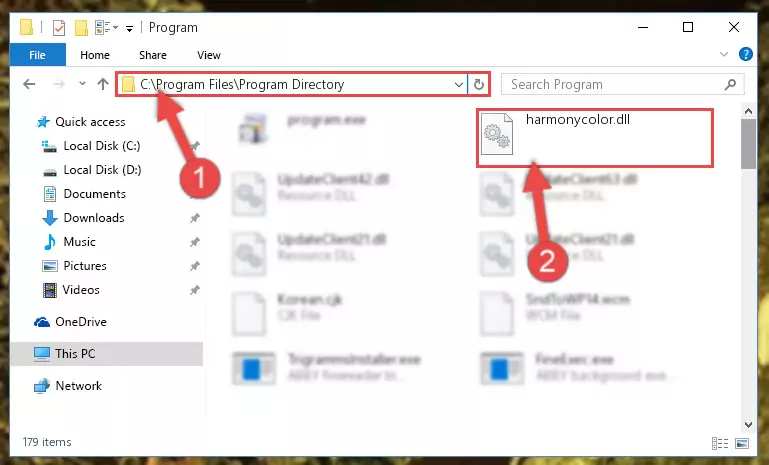
Task: Open the File ribbon tab
Action: point(37,55)
